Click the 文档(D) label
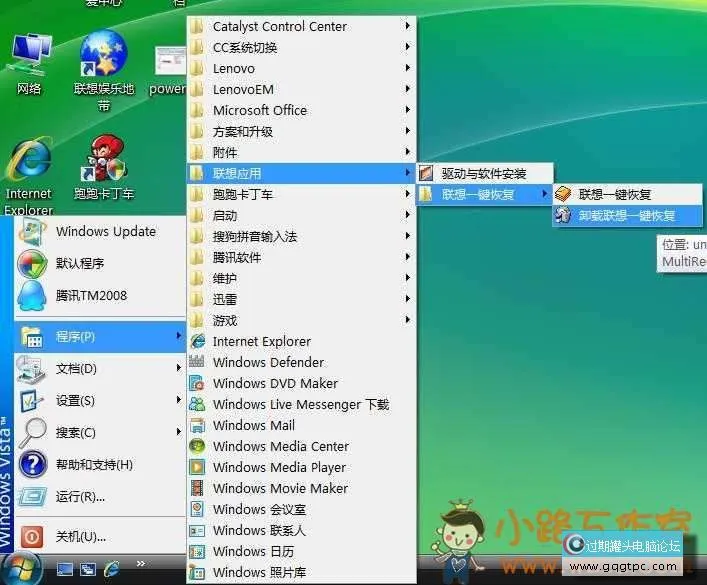The image size is (707, 585). coord(76,369)
